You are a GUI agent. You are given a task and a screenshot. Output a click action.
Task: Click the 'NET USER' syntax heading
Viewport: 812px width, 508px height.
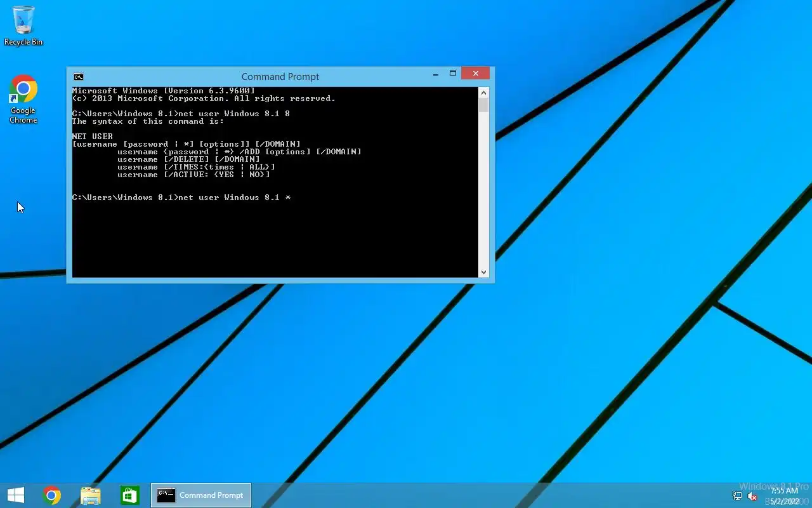tap(93, 137)
